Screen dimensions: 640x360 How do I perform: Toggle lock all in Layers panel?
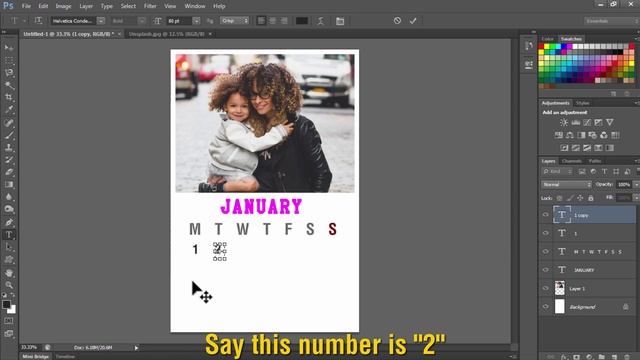[590, 198]
